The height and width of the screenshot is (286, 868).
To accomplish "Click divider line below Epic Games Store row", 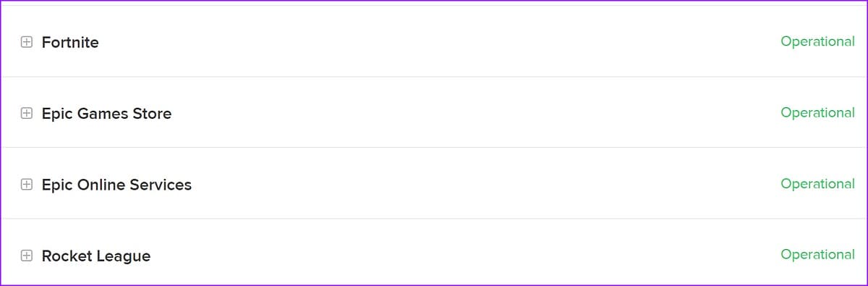I will pos(434,148).
